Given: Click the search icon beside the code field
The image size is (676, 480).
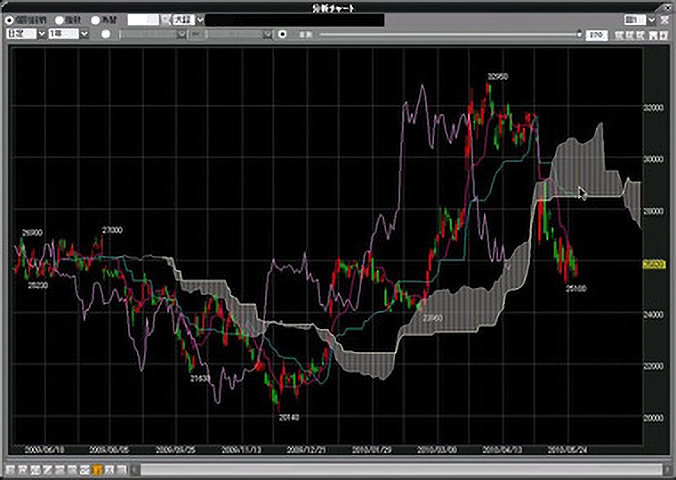Looking at the screenshot, I should 164,19.
